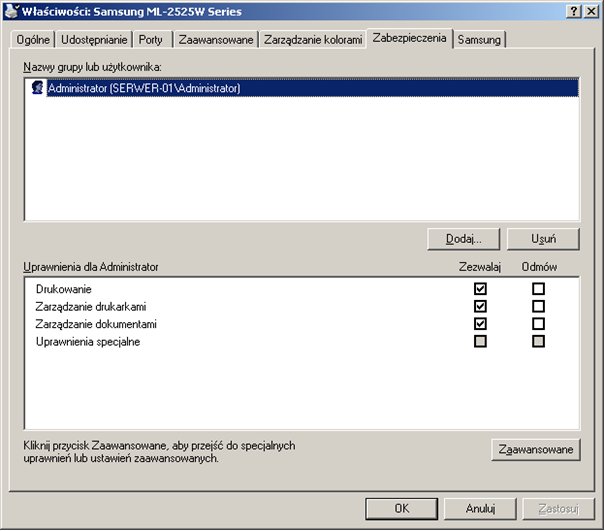
Task: Check Odmów for Zarządzanie drukarkami
Action: [x=538, y=306]
